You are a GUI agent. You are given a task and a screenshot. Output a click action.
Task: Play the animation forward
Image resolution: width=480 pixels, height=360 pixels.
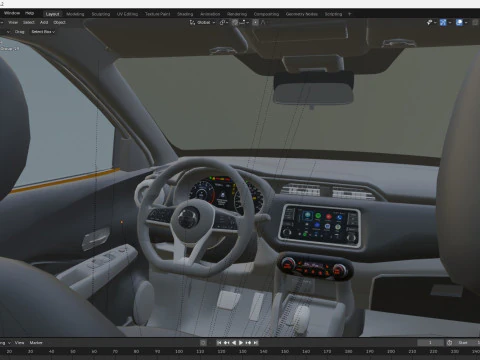[241, 343]
